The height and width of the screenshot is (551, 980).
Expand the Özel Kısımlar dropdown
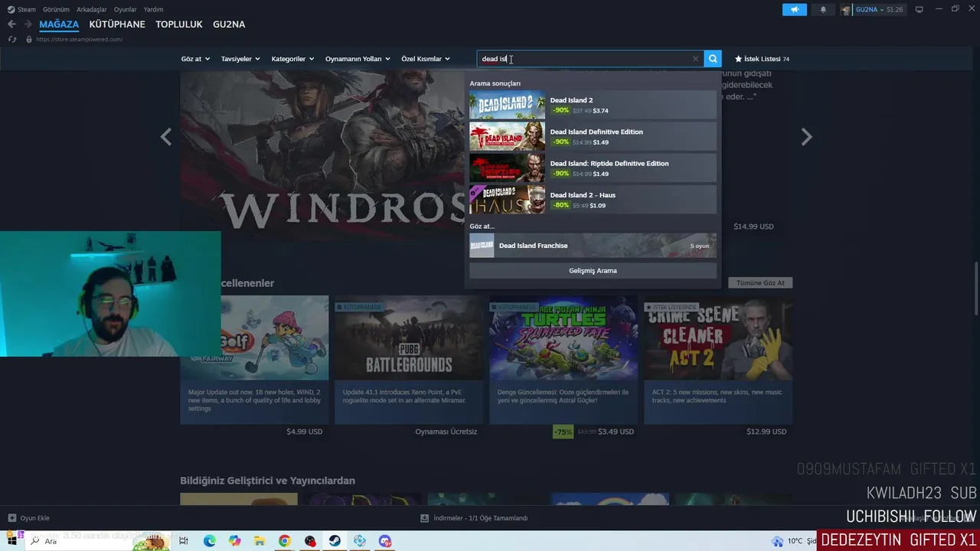426,59
